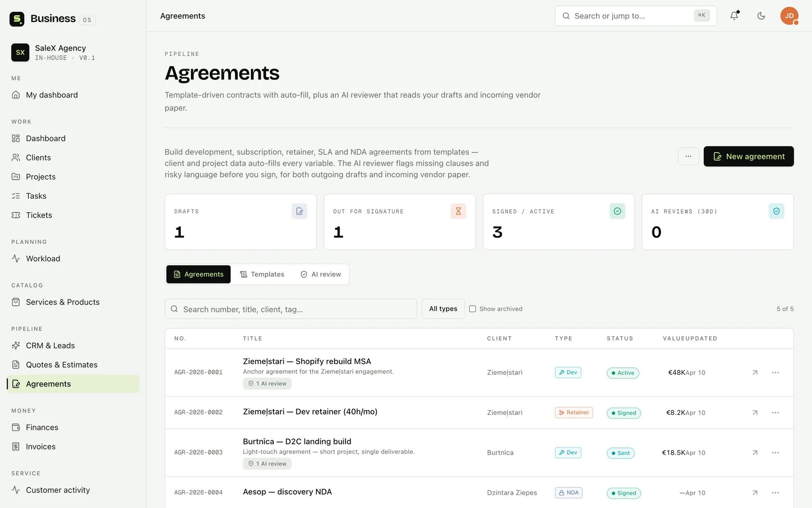812x508 pixels.
Task: Switch to the AI review tab
Action: click(321, 275)
